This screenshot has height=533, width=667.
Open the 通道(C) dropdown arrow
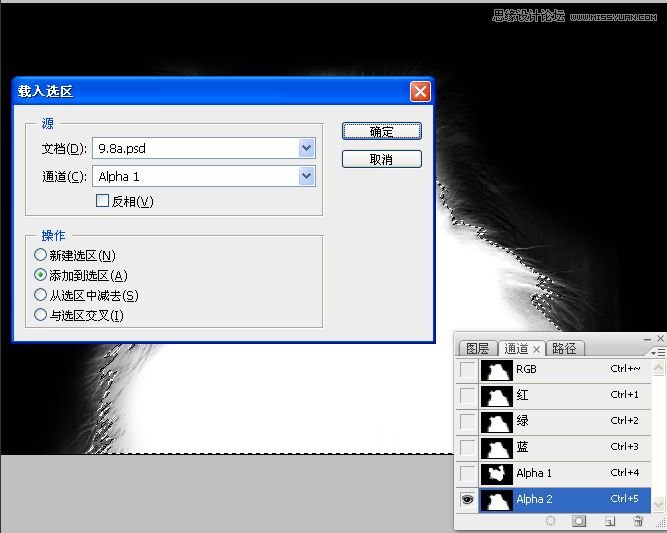pyautogui.click(x=306, y=176)
